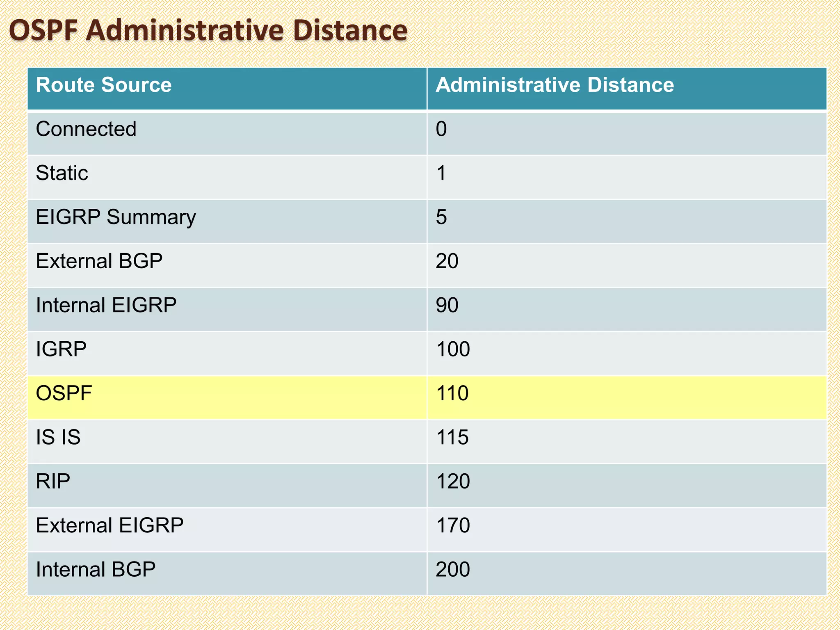Click the value 200 for Internal BGP

point(453,569)
